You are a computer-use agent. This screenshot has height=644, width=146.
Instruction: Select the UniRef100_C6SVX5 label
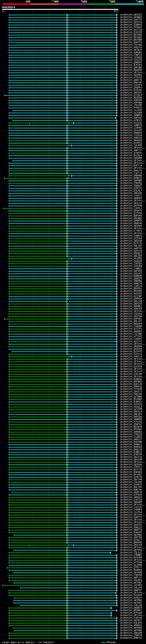(131, 60)
